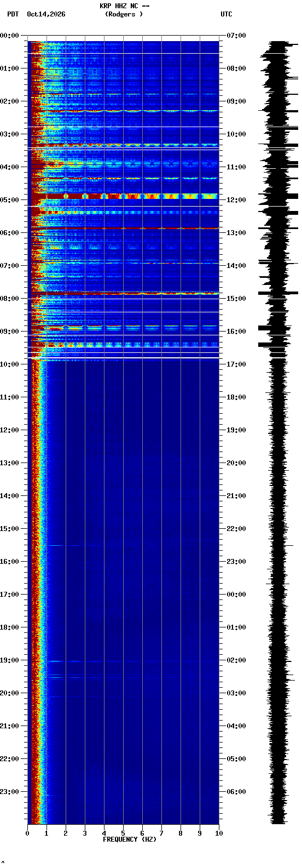Image resolution: width=302 pixels, height=868 pixels.
Task: Click frequency axis tick label '8'
Action: 181,833
